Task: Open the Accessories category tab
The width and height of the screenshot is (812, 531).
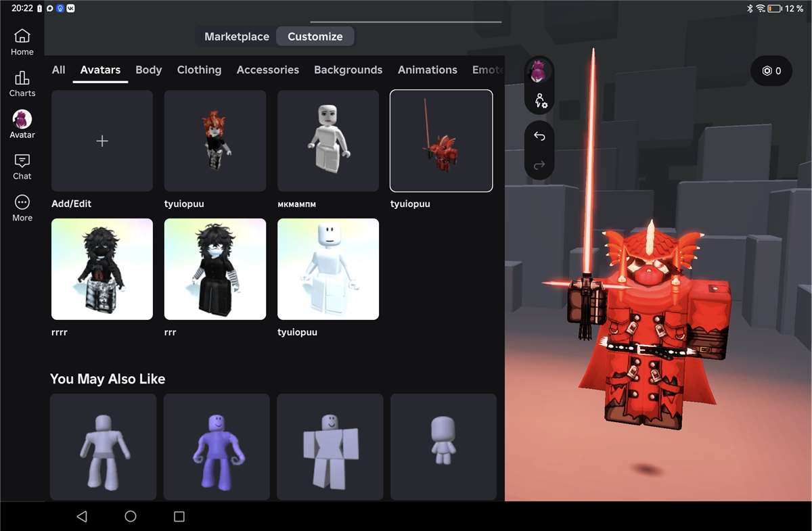Action: (x=268, y=70)
